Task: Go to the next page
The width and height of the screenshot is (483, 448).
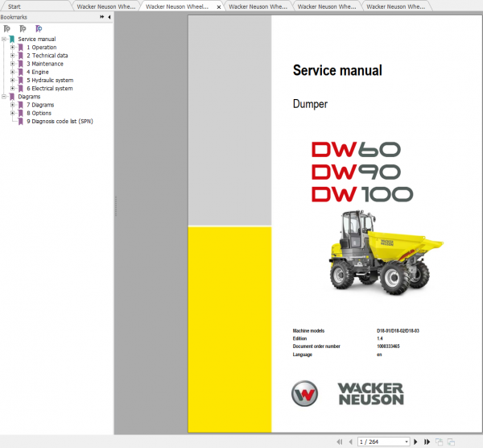Action: tap(415, 442)
